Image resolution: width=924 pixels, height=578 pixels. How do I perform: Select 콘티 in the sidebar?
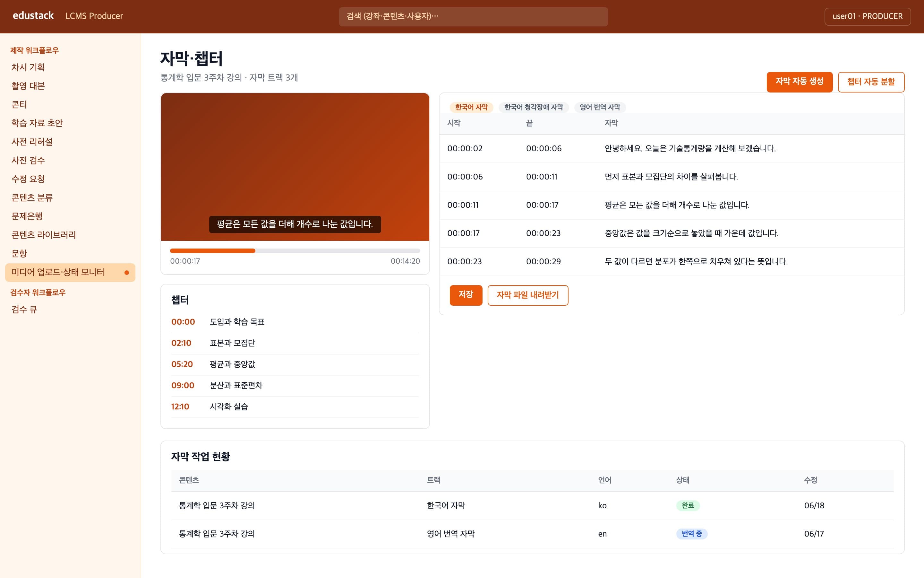(70, 105)
